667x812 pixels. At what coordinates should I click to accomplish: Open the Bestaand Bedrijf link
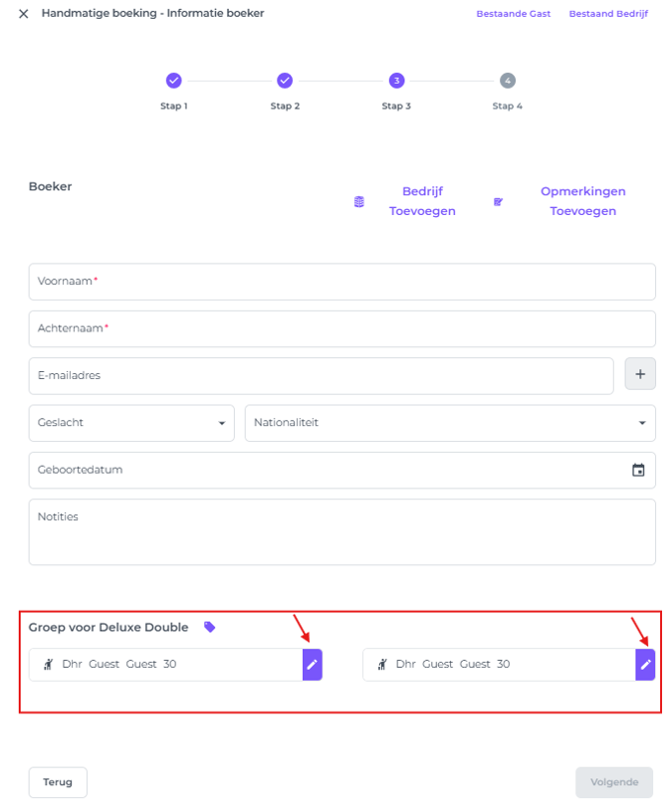click(607, 14)
